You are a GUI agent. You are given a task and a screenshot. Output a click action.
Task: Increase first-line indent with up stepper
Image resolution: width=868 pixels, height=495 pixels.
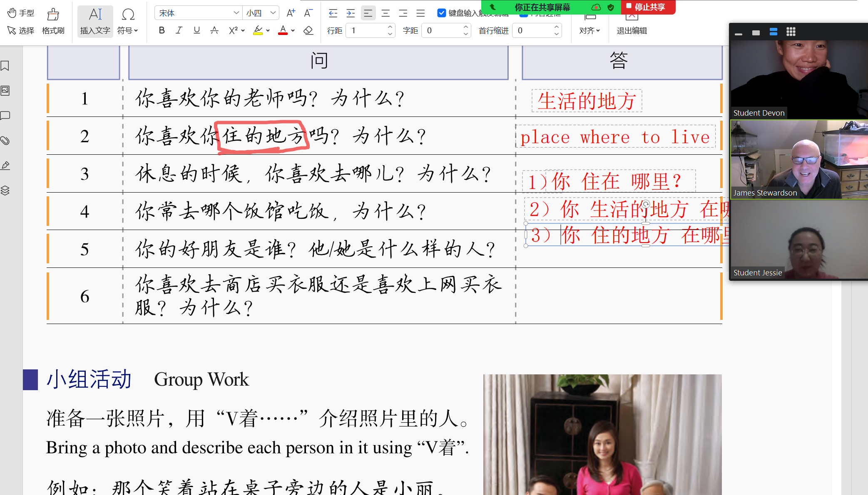[x=557, y=27]
